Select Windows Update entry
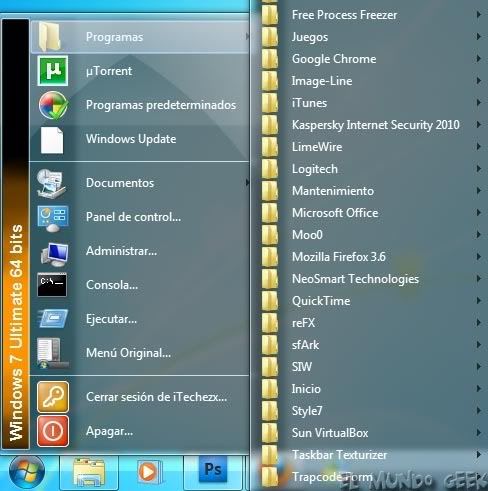 140,139
